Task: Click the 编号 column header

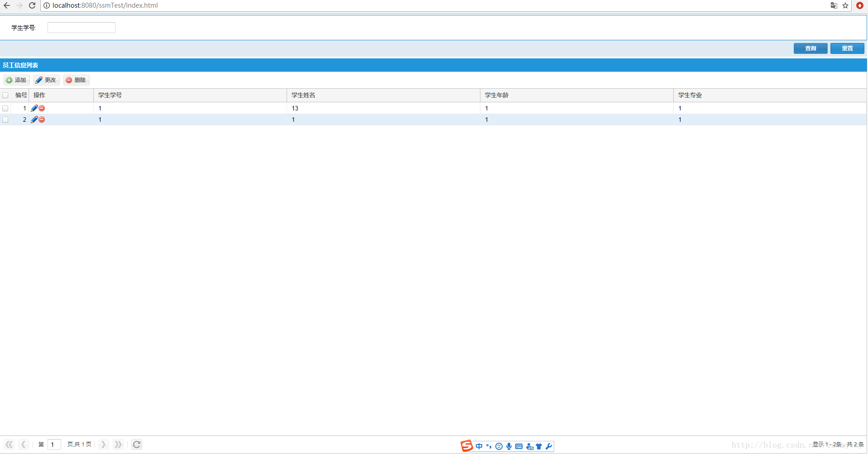Action: [x=21, y=95]
